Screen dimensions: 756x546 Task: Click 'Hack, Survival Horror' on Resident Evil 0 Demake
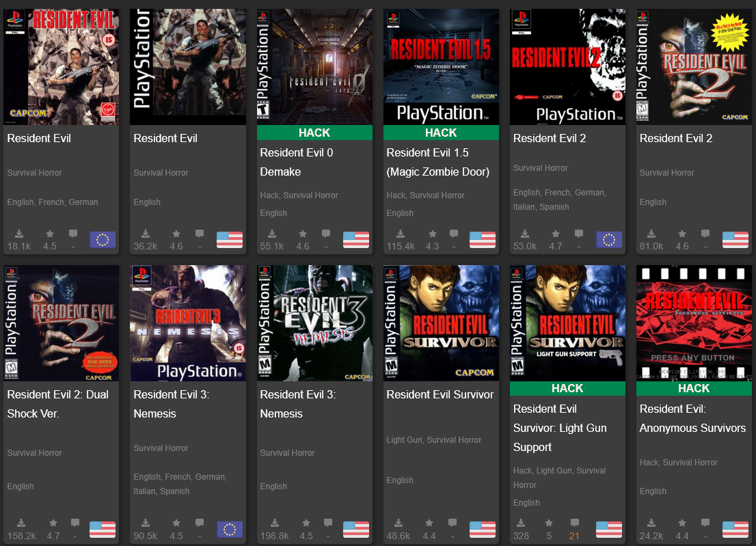299,195
